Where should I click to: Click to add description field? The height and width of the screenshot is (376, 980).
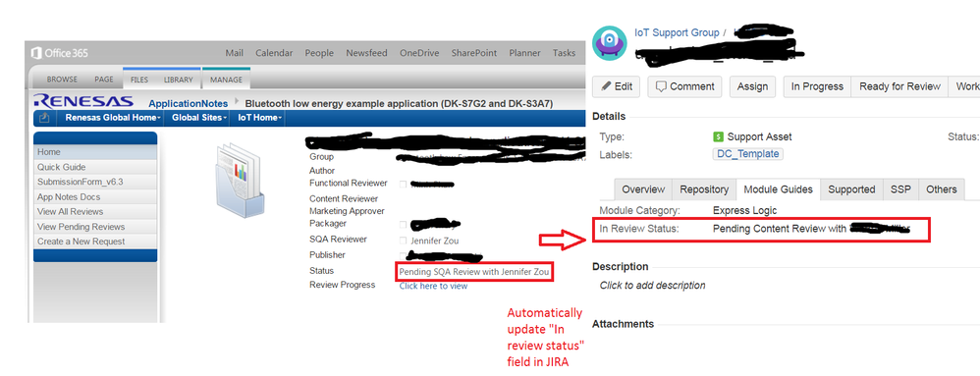[x=652, y=286]
